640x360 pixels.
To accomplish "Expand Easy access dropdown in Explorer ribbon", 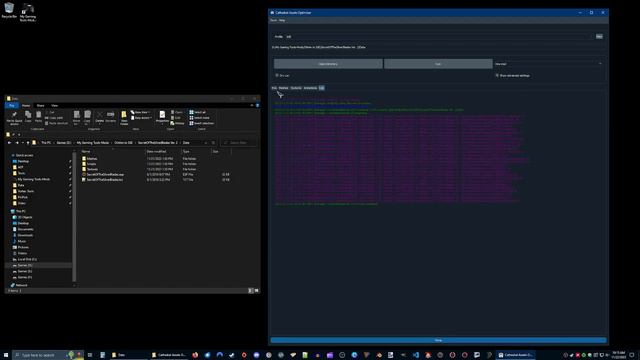I will pyautogui.click(x=142, y=118).
